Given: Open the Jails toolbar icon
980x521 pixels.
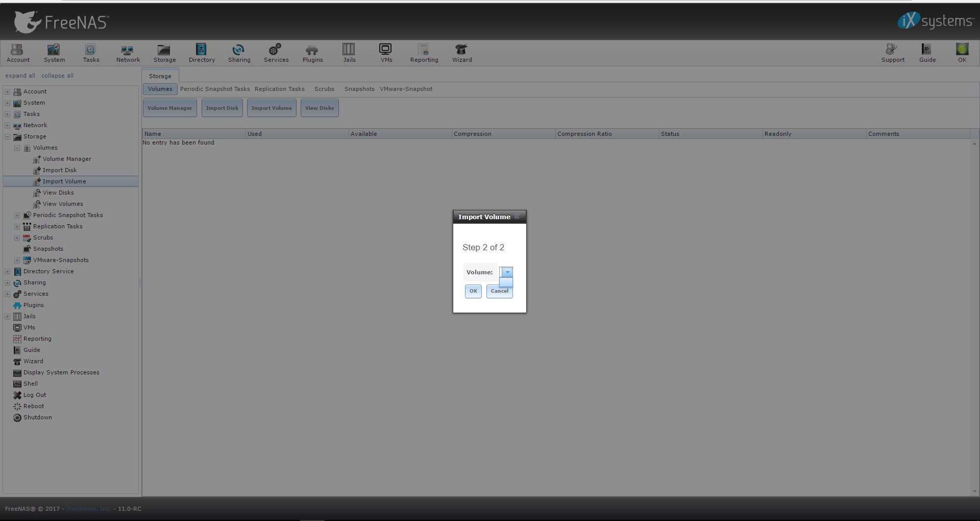Looking at the screenshot, I should pyautogui.click(x=349, y=53).
